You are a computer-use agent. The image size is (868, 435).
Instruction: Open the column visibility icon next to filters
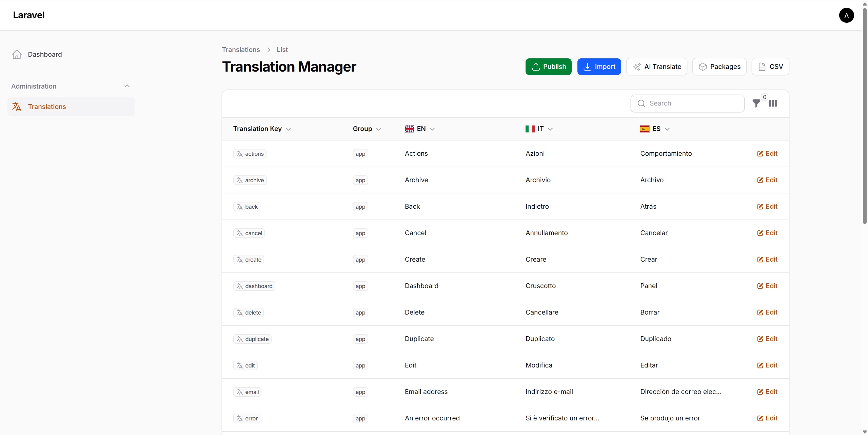[x=774, y=103]
